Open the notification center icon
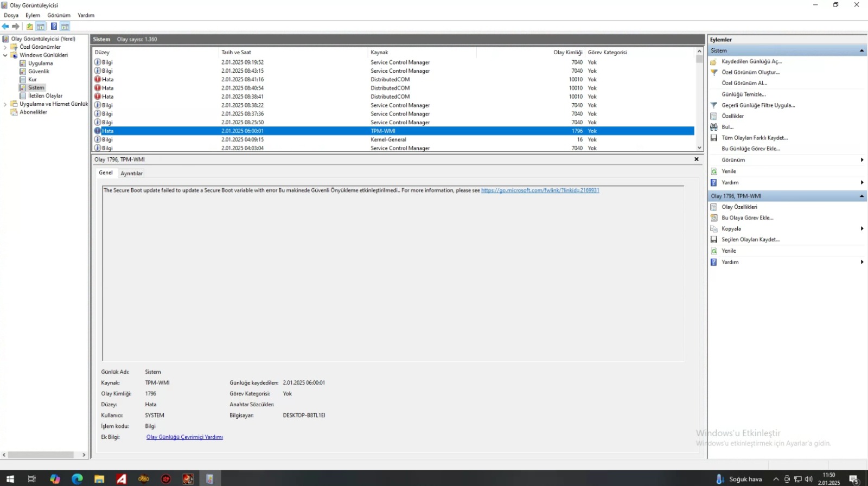 [854, 479]
